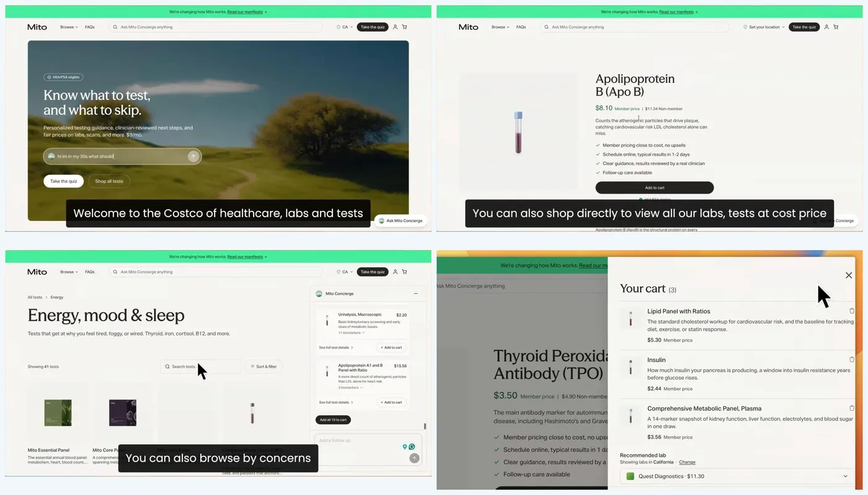This screenshot has width=868, height=495.
Task: Open FAQs on the Apolipoprotein B page
Action: tap(521, 27)
